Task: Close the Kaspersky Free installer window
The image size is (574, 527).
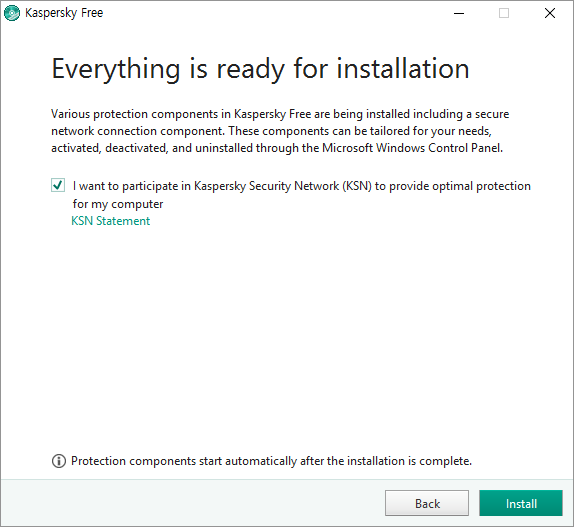Action: (x=550, y=13)
